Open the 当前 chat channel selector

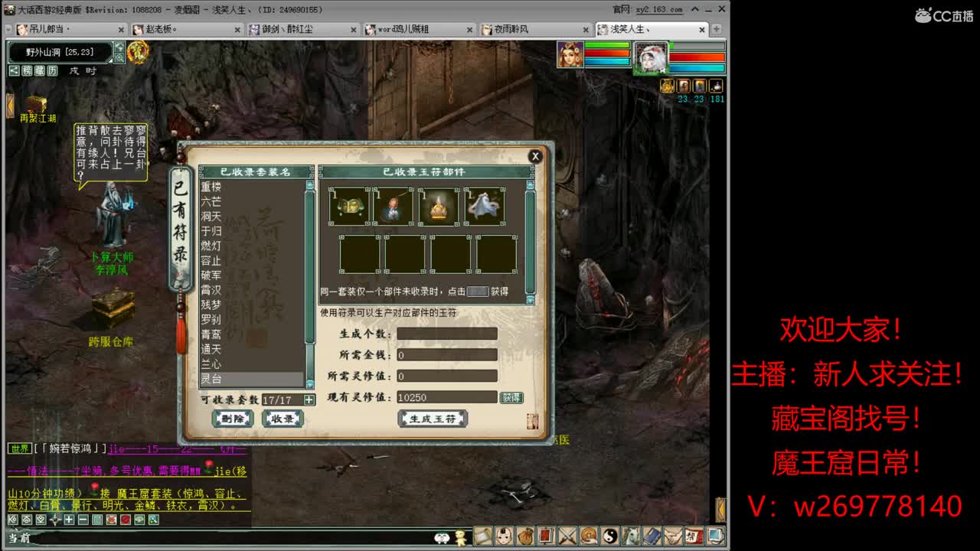pyautogui.click(x=19, y=538)
